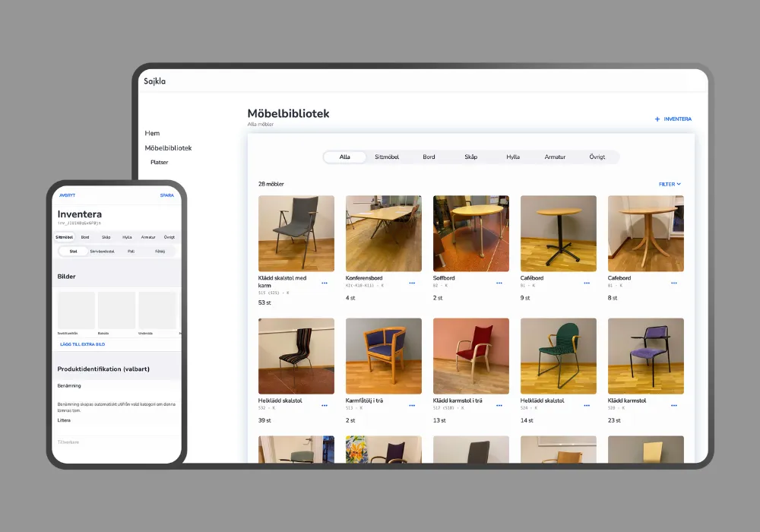This screenshot has height=532, width=760.
Task: Open three-dot menu for Klädd karmstol
Action: [x=674, y=405]
